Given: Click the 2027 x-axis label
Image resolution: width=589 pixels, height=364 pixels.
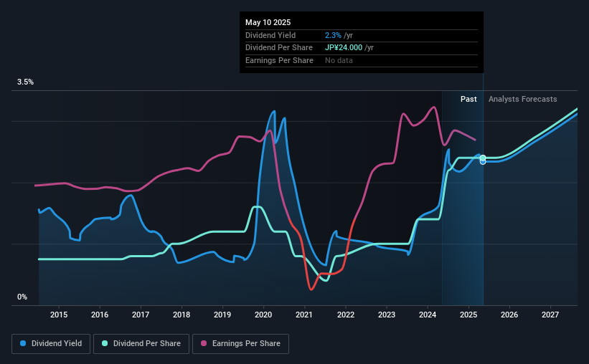Looking at the screenshot, I should (550, 315).
